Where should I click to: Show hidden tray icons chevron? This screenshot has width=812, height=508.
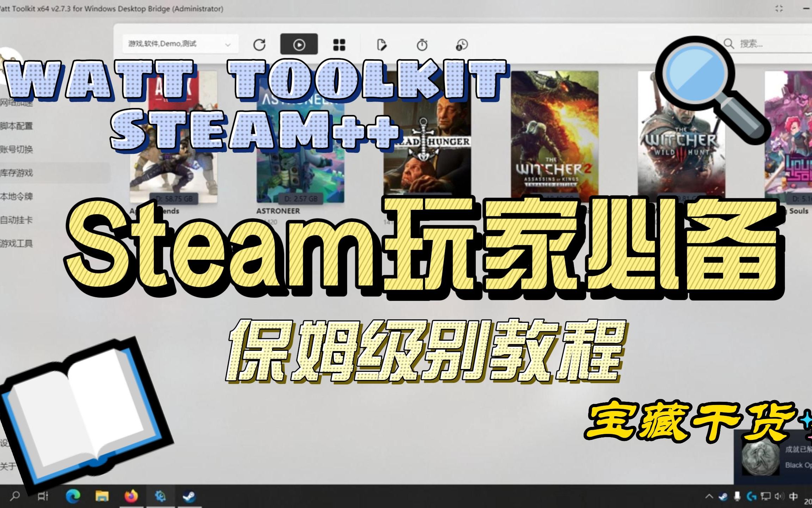click(x=709, y=497)
